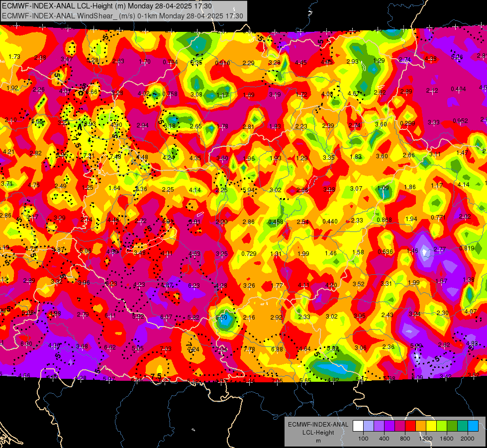The height and width of the screenshot is (448, 487).
Task: Click the LCL-Height title line at top
Action: (107, 6)
